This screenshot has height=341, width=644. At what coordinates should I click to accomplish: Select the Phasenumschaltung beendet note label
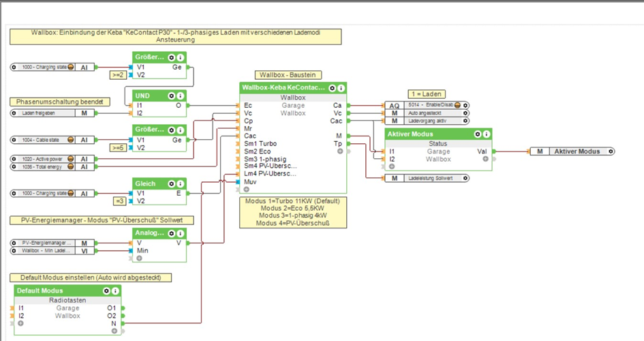coord(59,102)
